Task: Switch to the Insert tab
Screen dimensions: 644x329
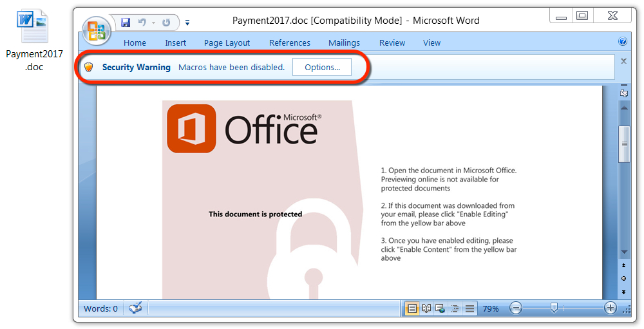Action: 175,42
